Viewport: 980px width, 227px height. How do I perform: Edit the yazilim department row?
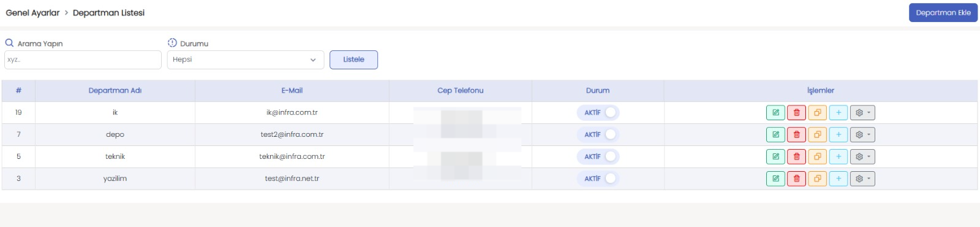[x=775, y=179]
